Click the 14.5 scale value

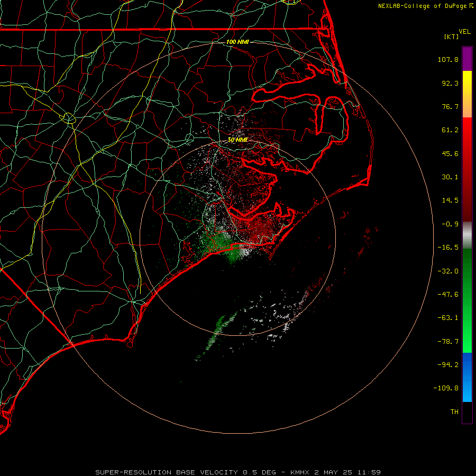click(x=450, y=200)
